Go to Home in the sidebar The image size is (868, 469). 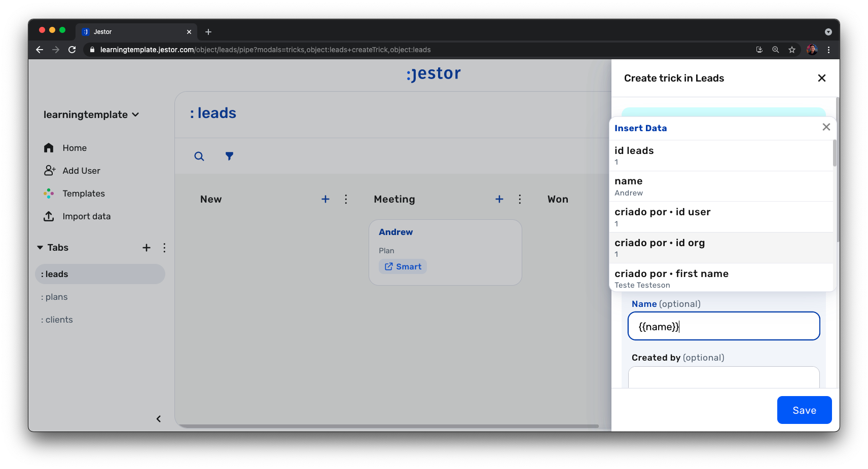pos(75,148)
